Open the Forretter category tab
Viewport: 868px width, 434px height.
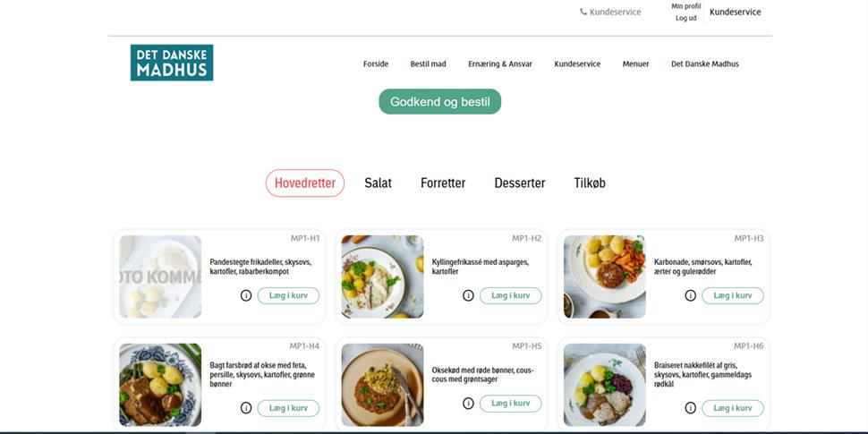[x=443, y=183]
